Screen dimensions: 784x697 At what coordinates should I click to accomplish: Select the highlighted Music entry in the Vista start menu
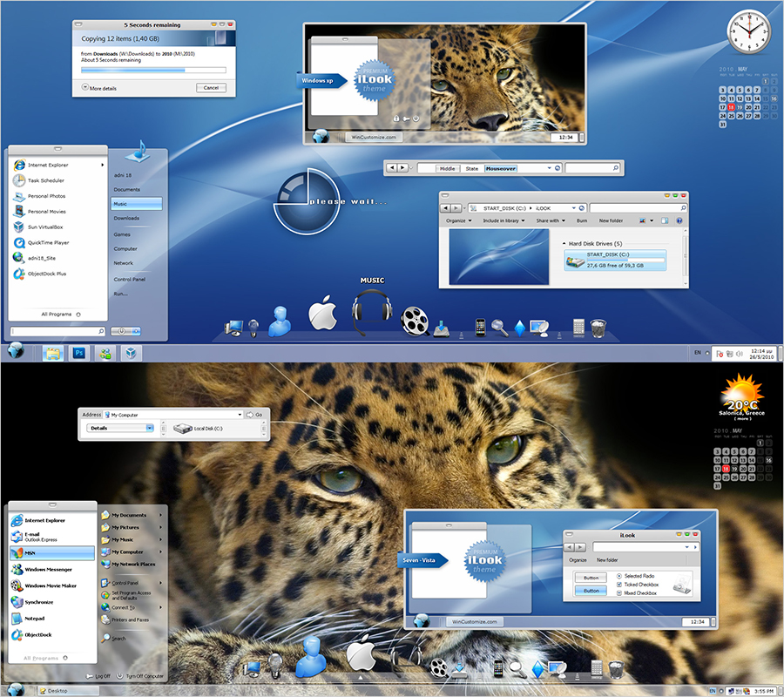tap(137, 204)
